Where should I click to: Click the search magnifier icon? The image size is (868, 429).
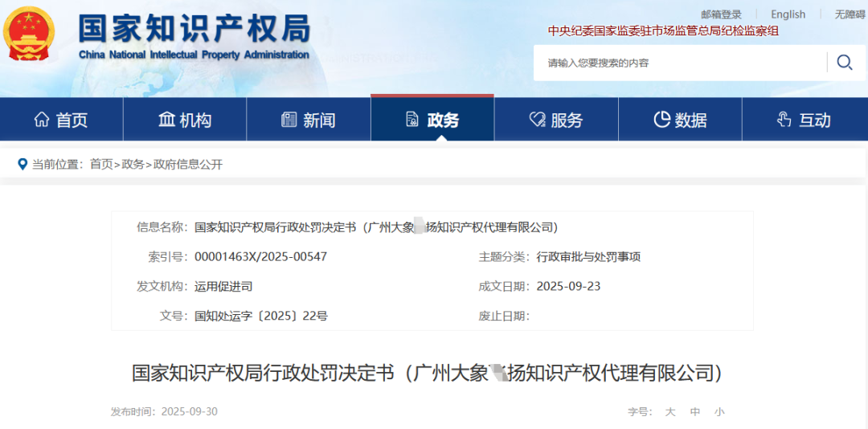[x=844, y=63]
